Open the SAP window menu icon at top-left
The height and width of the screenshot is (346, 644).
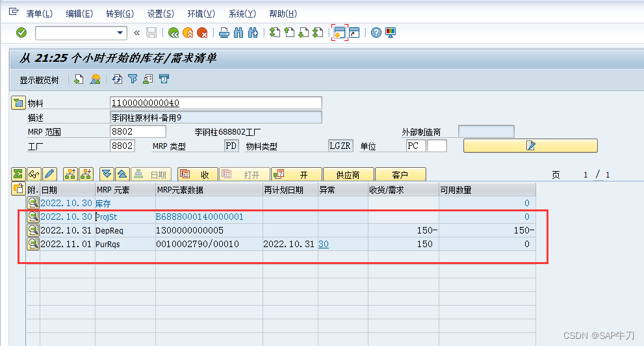(14, 12)
